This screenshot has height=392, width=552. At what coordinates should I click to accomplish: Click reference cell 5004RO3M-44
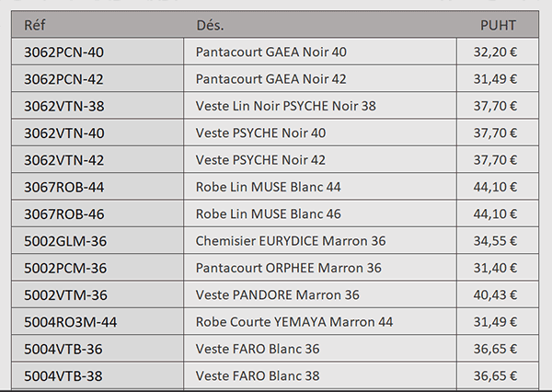click(71, 322)
